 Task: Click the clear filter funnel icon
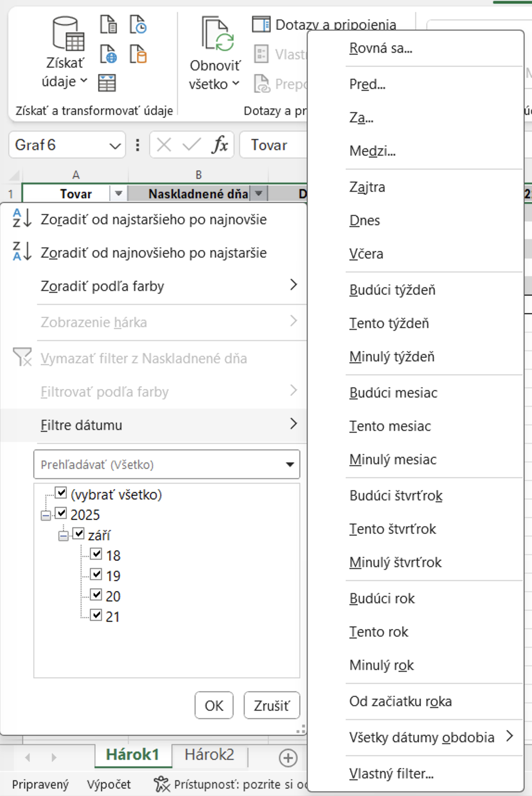pos(22,357)
